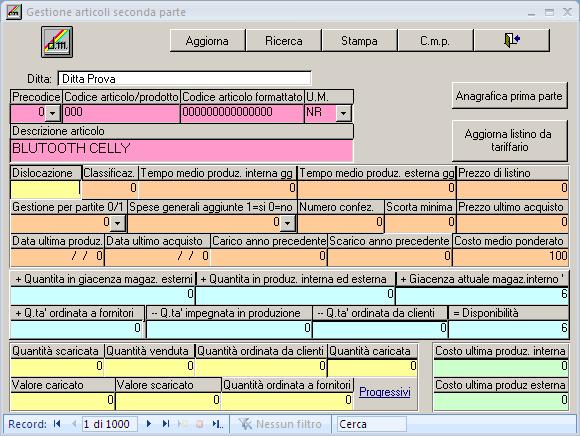
Task: Jump to last record icon
Action: tap(166, 424)
